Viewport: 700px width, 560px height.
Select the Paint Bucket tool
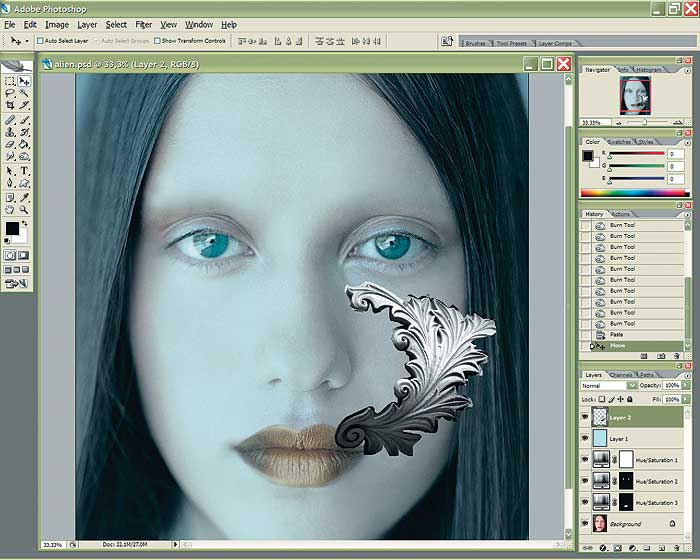(x=24, y=144)
